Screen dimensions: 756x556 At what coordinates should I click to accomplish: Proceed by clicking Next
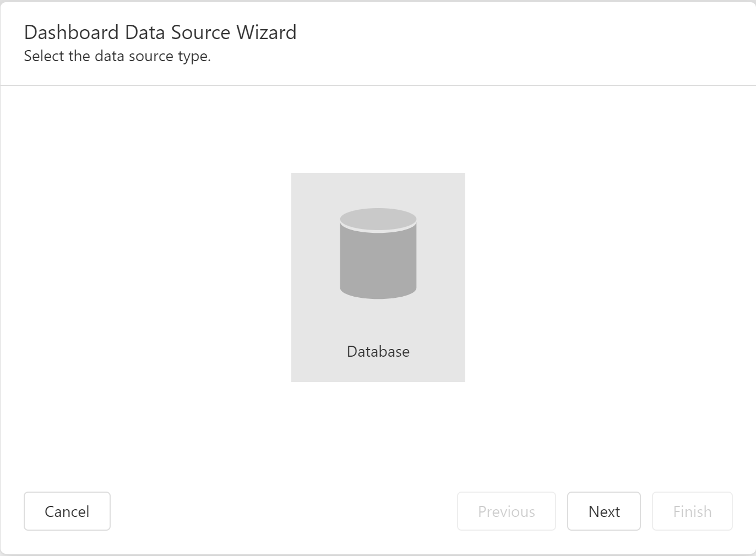point(604,511)
